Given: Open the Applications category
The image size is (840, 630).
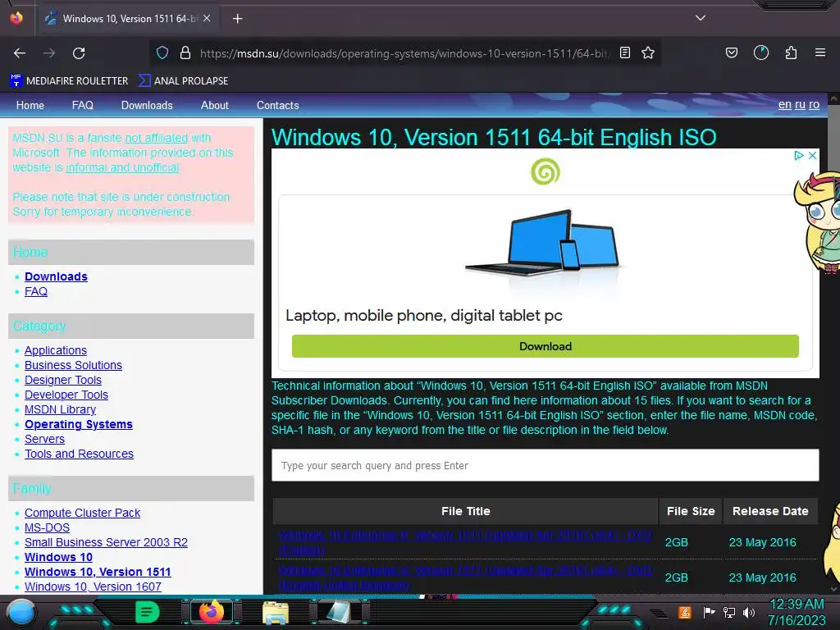Looking at the screenshot, I should click(56, 350).
